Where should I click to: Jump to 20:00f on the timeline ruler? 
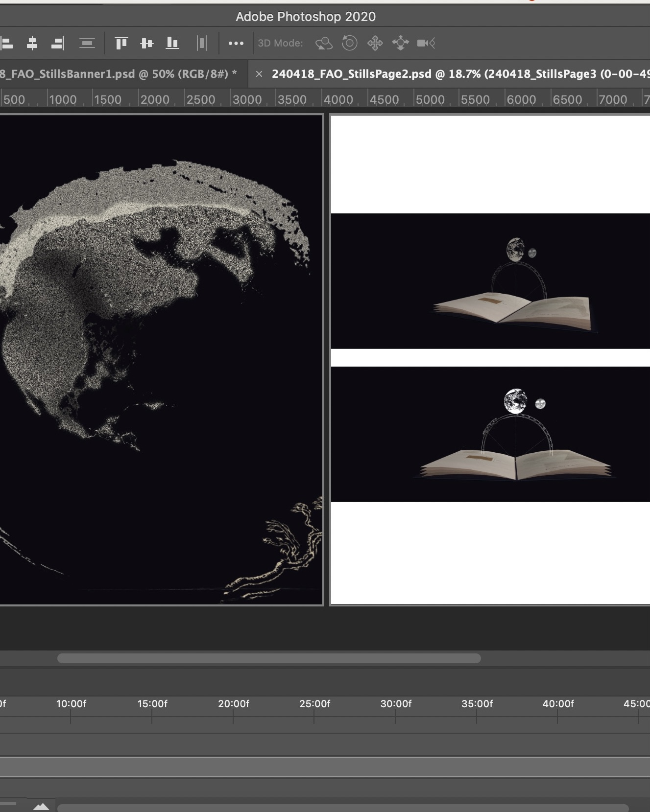point(234,704)
